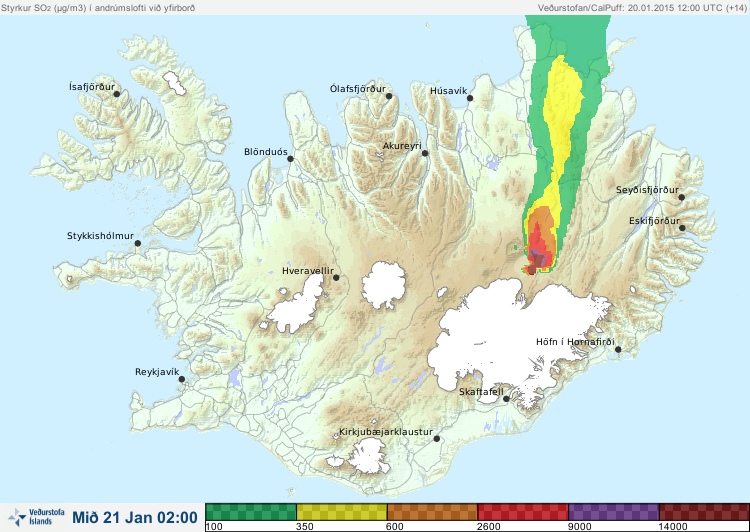Click the Skaftafell marker dot
The height and width of the screenshot is (532, 750).
click(506, 399)
